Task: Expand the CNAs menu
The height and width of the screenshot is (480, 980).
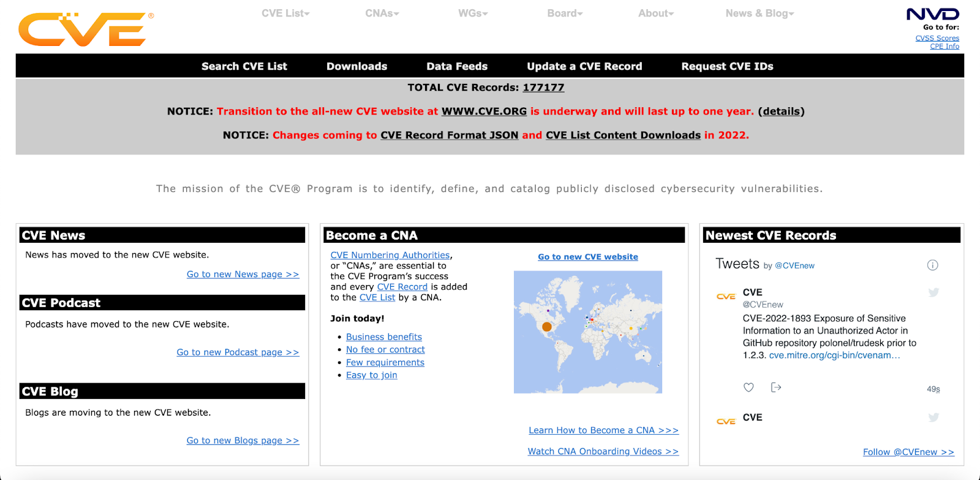Action: coord(382,13)
